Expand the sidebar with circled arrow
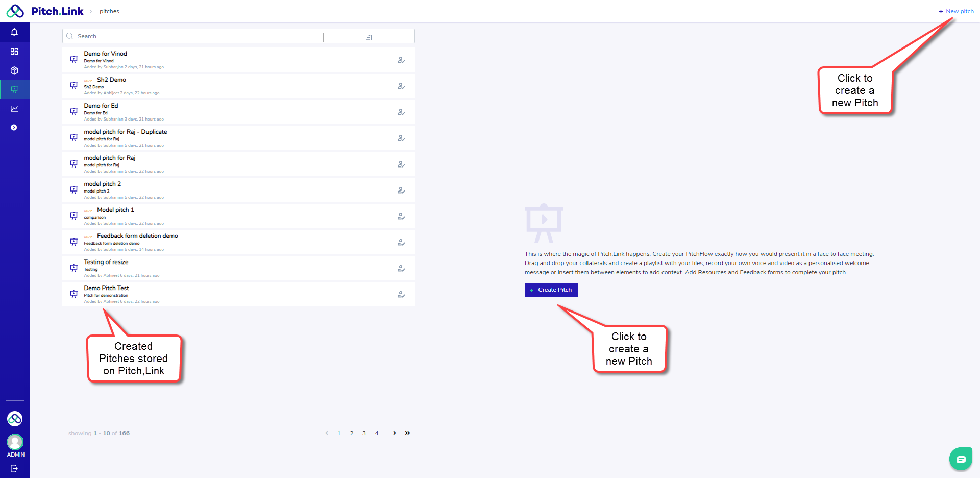Viewport: 980px width, 478px height. coord(14,128)
